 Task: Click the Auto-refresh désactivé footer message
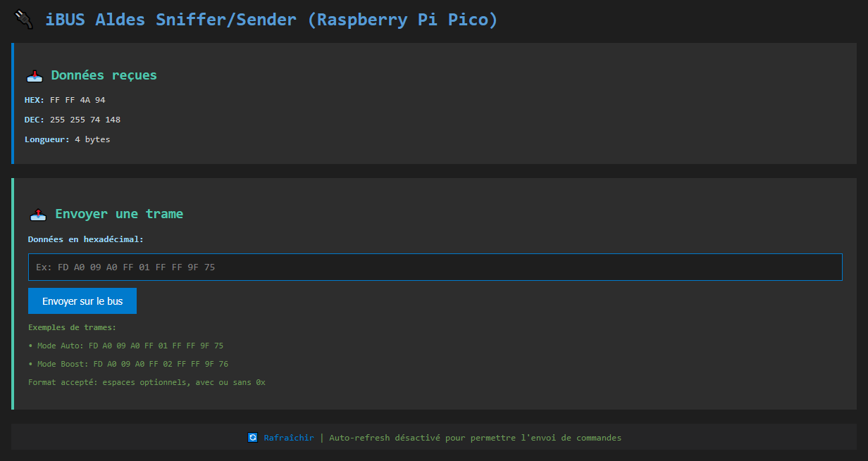(476, 438)
